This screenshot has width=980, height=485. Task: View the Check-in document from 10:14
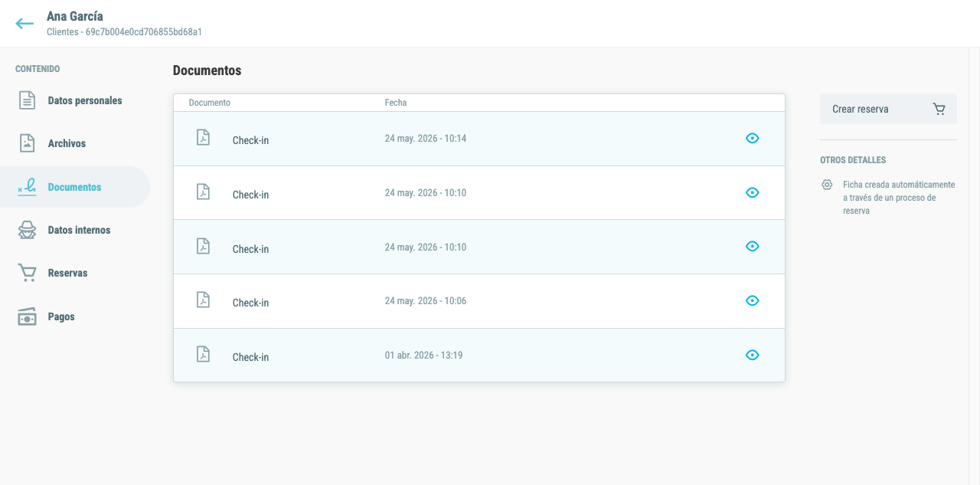click(753, 138)
